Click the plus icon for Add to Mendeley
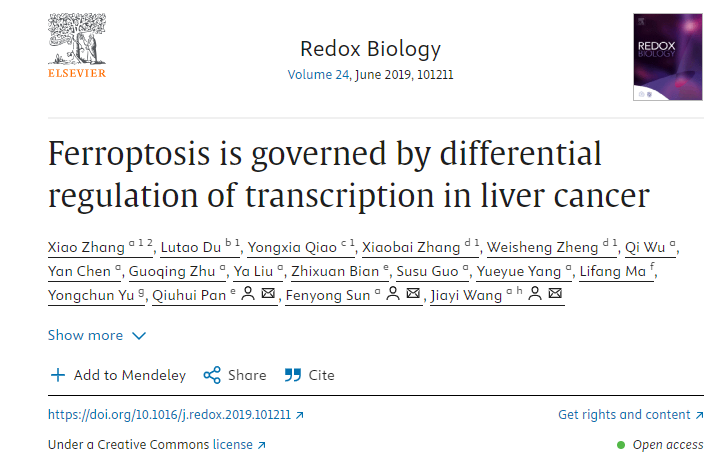The image size is (725, 455). 58,375
